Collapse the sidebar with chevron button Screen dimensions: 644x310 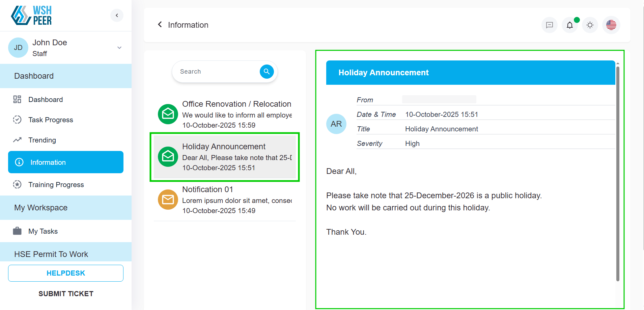[117, 15]
